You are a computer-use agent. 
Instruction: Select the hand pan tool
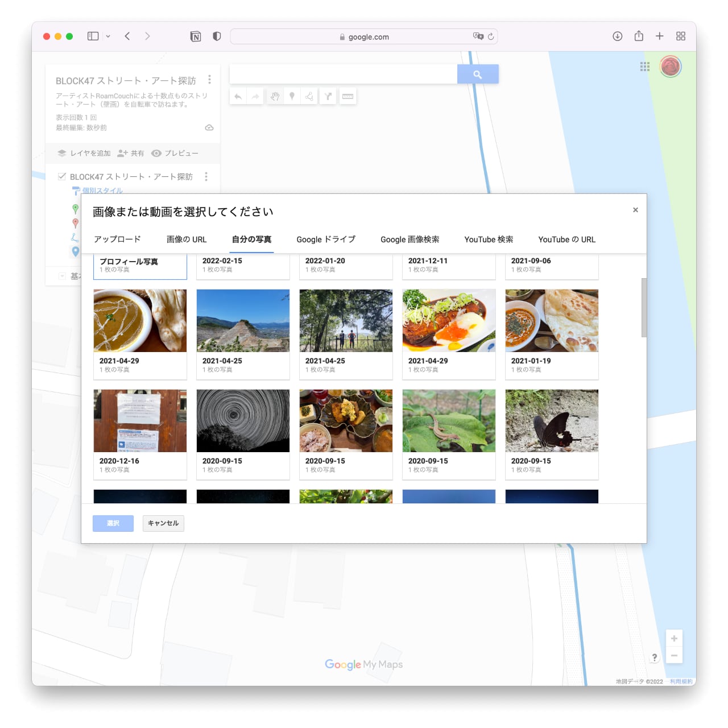pos(275,97)
